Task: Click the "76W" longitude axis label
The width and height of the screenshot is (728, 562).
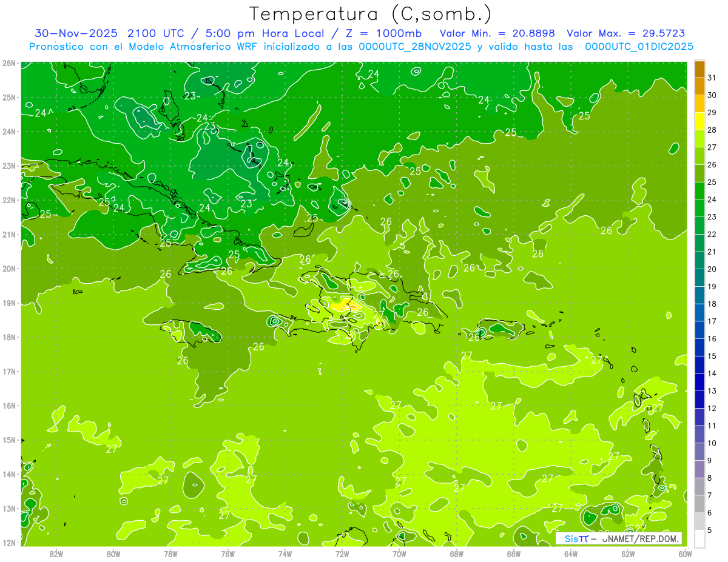Action: point(228,553)
